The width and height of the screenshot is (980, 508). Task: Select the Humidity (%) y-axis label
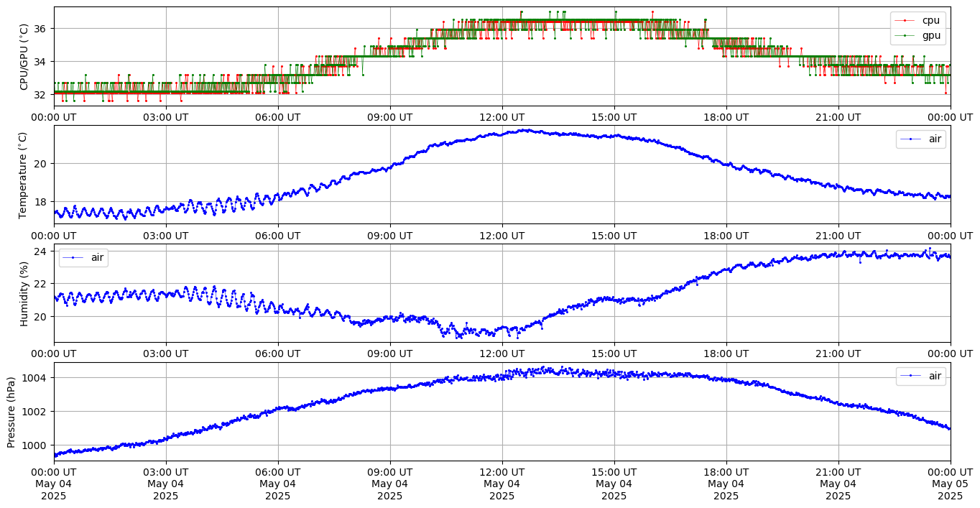[24, 293]
